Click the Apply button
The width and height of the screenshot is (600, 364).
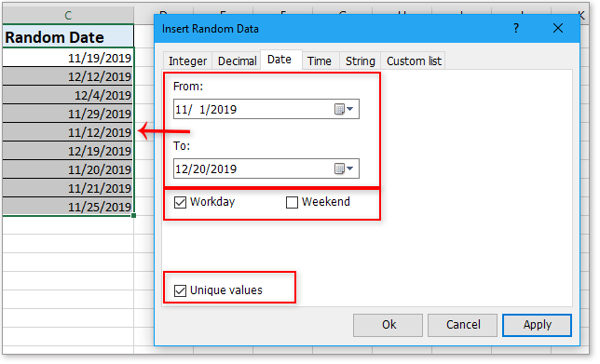click(x=538, y=325)
